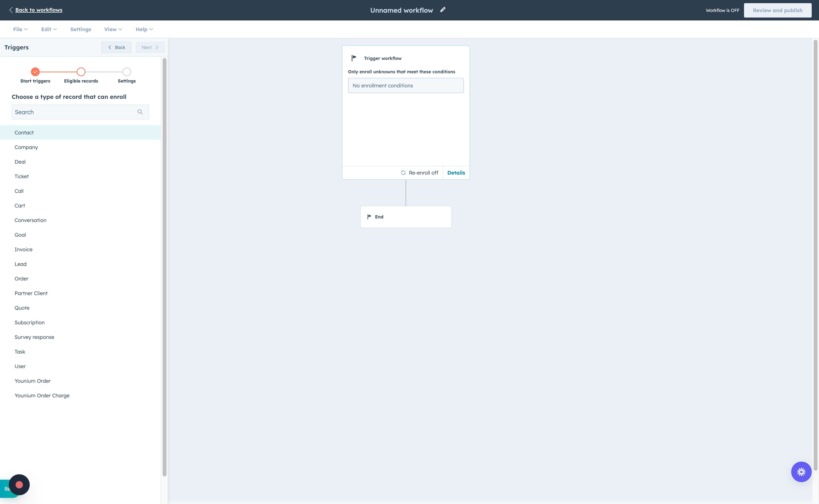The width and height of the screenshot is (819, 504).
Task: Choose the Deal record type
Action: pyautogui.click(x=20, y=162)
